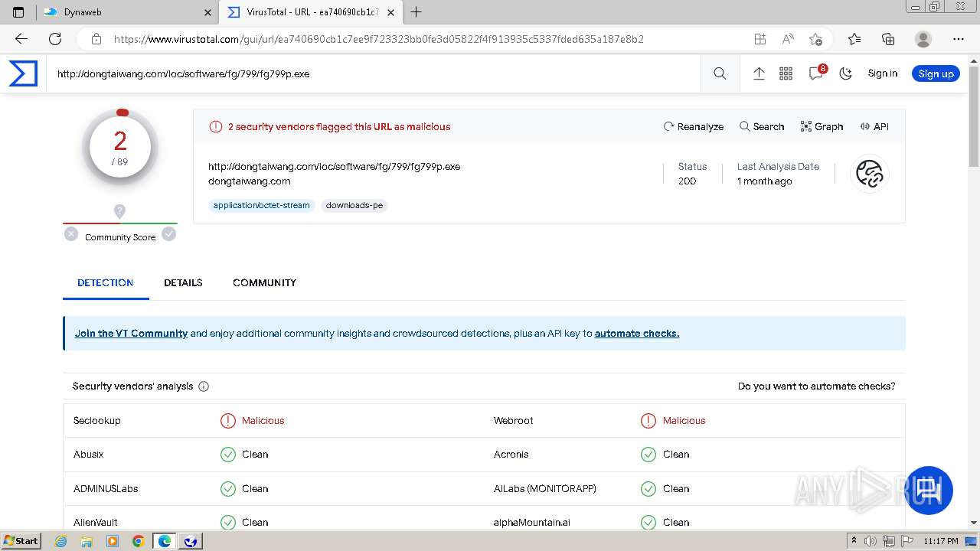Open the media player taskbar icon
980x551 pixels.
(113, 541)
